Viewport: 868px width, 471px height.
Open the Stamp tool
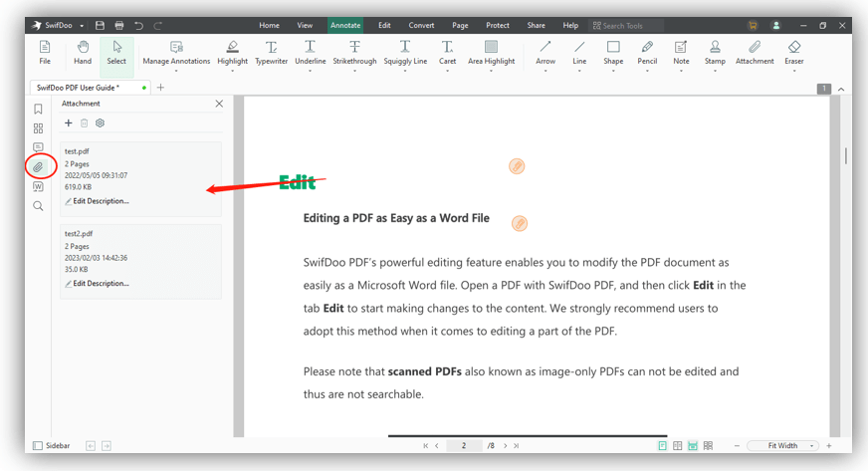point(715,53)
